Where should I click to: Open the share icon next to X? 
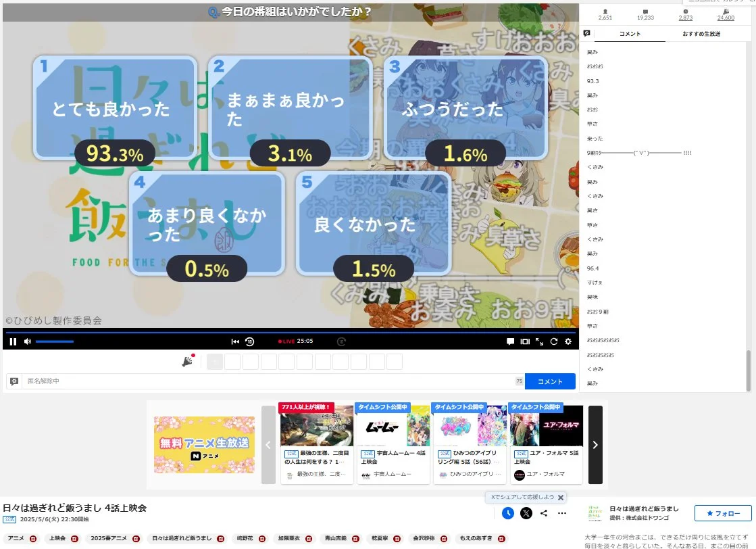544,513
